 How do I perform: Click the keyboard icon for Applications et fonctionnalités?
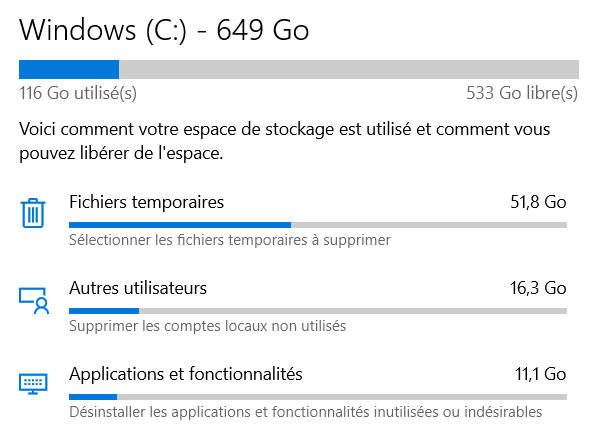(x=34, y=384)
